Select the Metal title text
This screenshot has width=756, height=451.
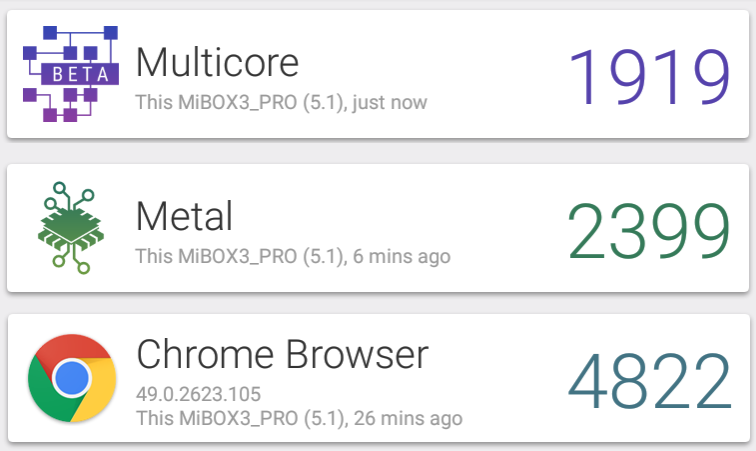(184, 216)
